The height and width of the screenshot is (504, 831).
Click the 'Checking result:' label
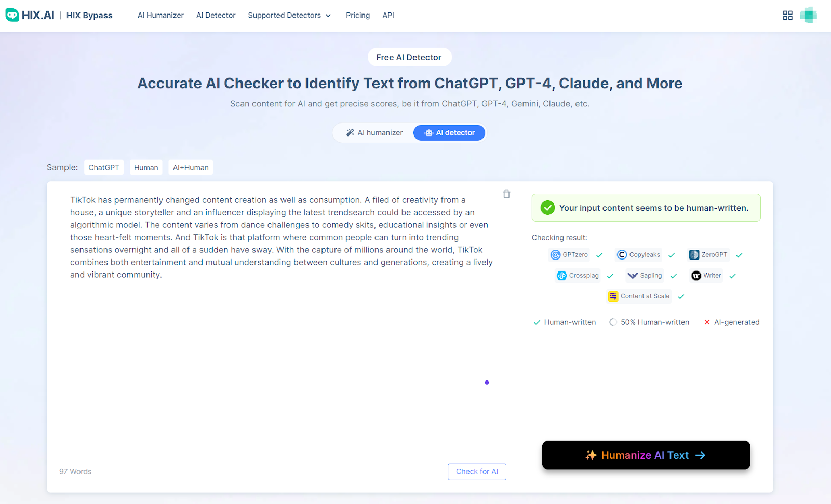click(x=559, y=238)
